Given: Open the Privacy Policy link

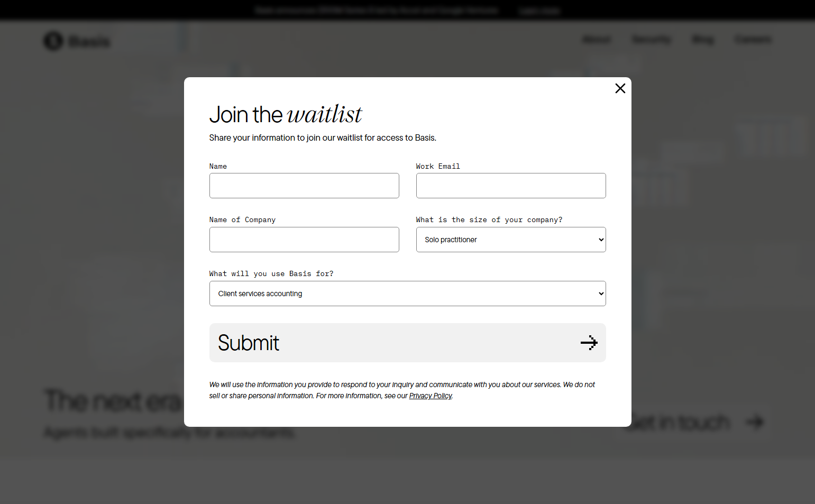Looking at the screenshot, I should tap(431, 396).
